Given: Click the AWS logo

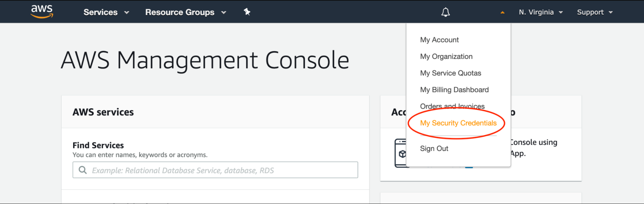Looking at the screenshot, I should coord(42,11).
